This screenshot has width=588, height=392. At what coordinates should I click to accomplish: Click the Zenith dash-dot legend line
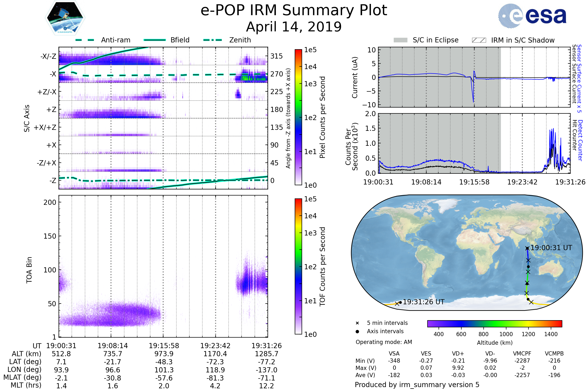pos(212,40)
